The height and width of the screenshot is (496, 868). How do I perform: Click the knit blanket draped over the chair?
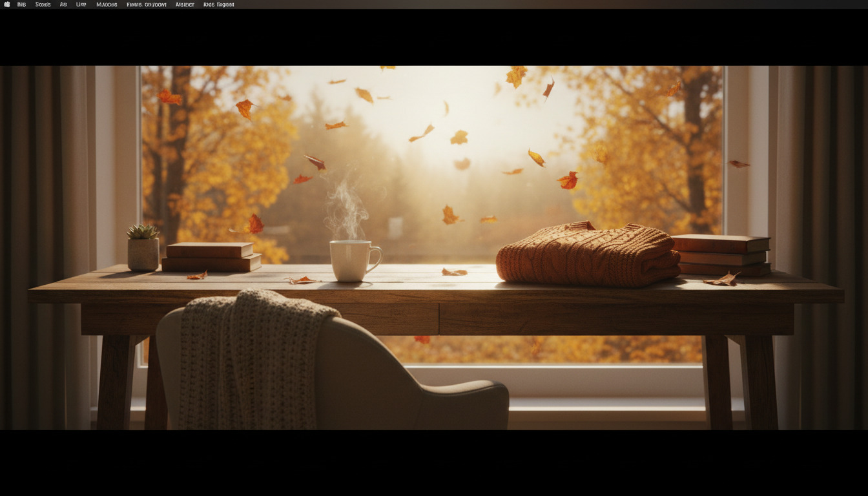click(252, 362)
